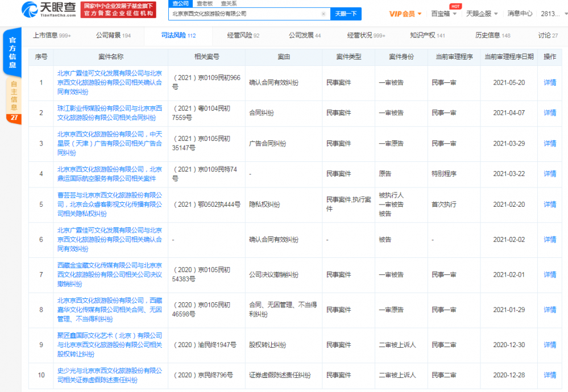Viewport: 568px width, 392px height.
Task: Click 详情 for case dated 2020-12-30
Action: 550,345
